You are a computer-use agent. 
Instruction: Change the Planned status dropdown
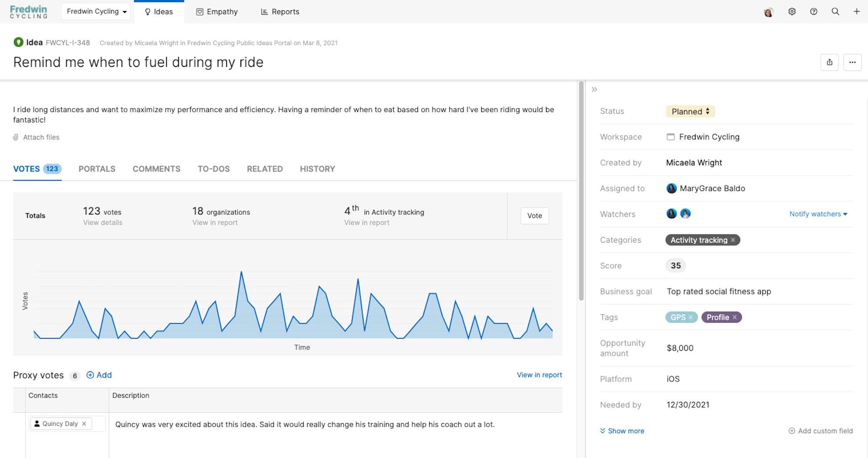[x=690, y=111]
